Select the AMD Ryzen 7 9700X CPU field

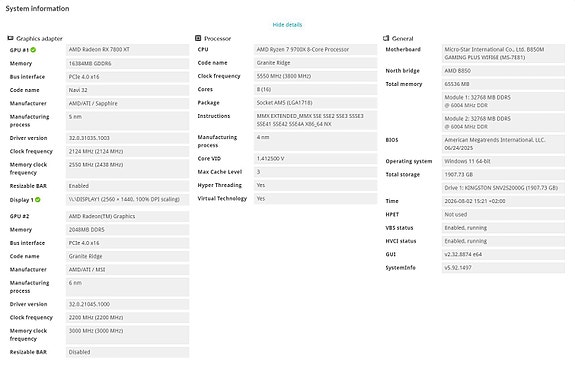pyautogui.click(x=315, y=50)
